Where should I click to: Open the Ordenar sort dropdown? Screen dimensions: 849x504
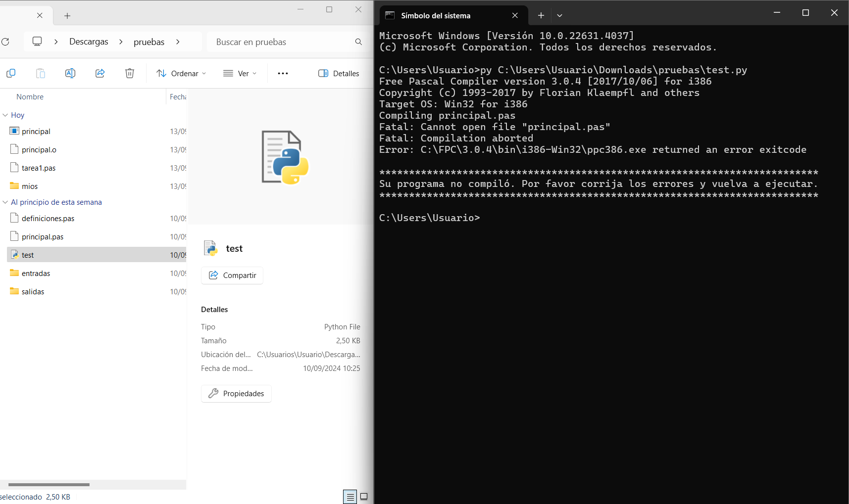pos(181,73)
